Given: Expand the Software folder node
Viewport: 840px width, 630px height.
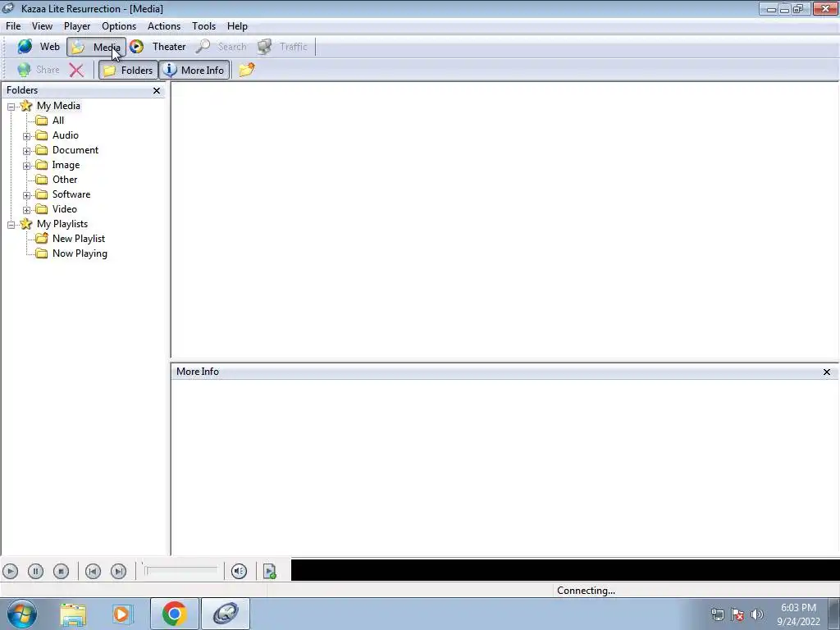Looking at the screenshot, I should point(26,195).
